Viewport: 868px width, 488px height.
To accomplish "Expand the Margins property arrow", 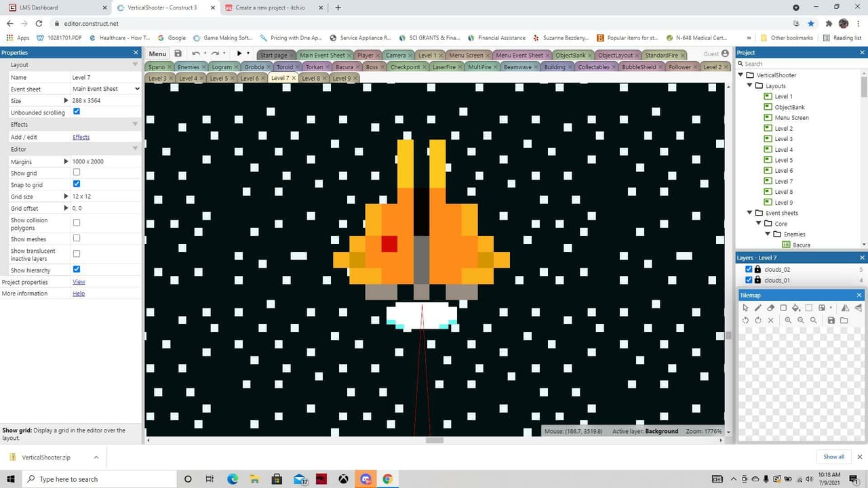I will [x=66, y=162].
